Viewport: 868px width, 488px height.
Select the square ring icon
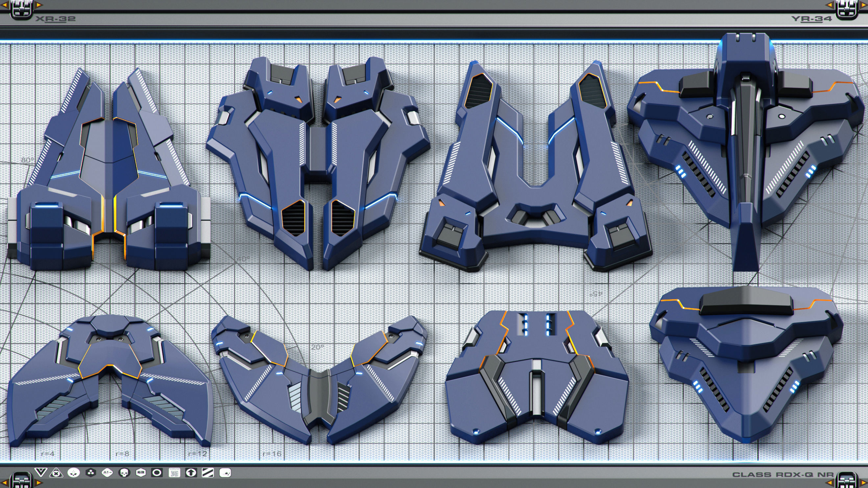[157, 473]
